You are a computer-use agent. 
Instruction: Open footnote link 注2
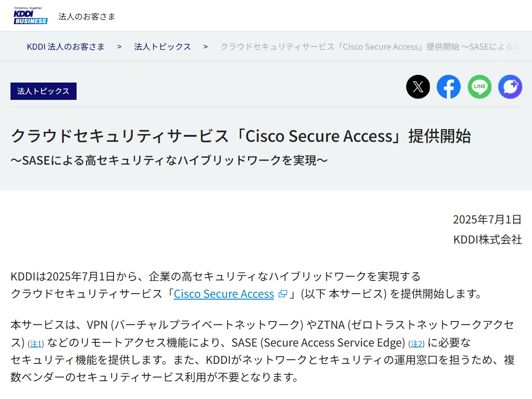coord(416,344)
